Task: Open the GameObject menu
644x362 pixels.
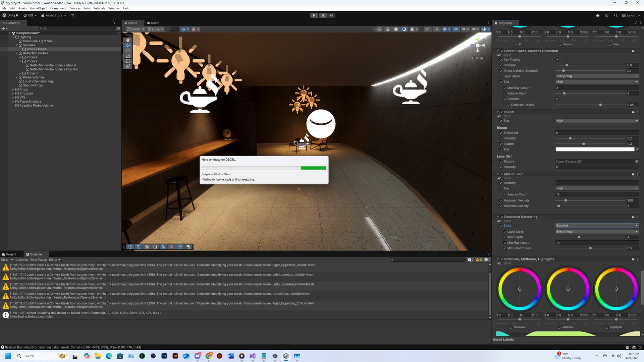Action: 38,8
